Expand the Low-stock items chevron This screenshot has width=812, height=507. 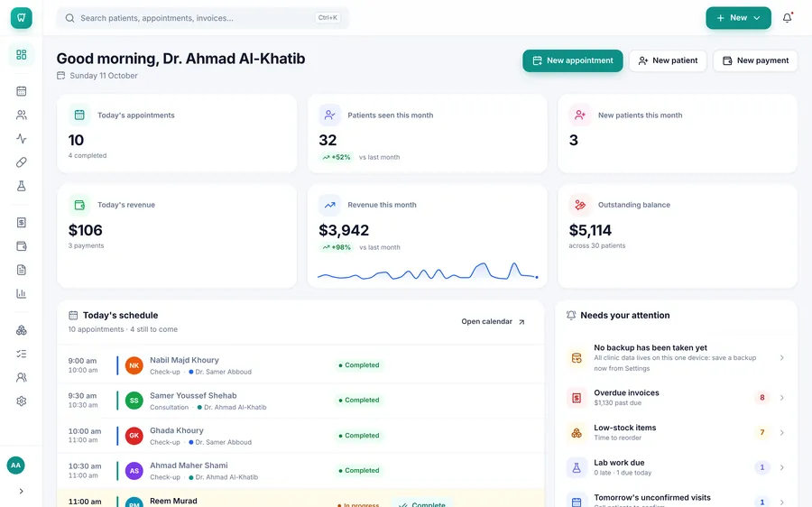click(782, 432)
